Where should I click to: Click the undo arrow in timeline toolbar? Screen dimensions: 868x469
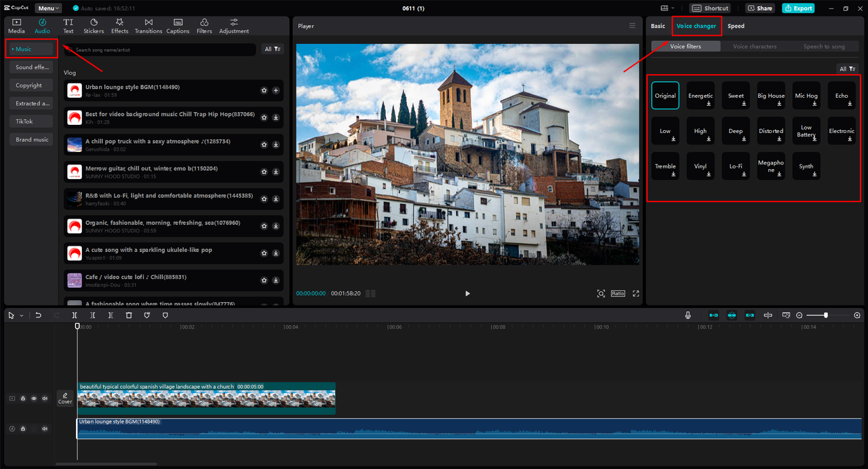tap(39, 316)
